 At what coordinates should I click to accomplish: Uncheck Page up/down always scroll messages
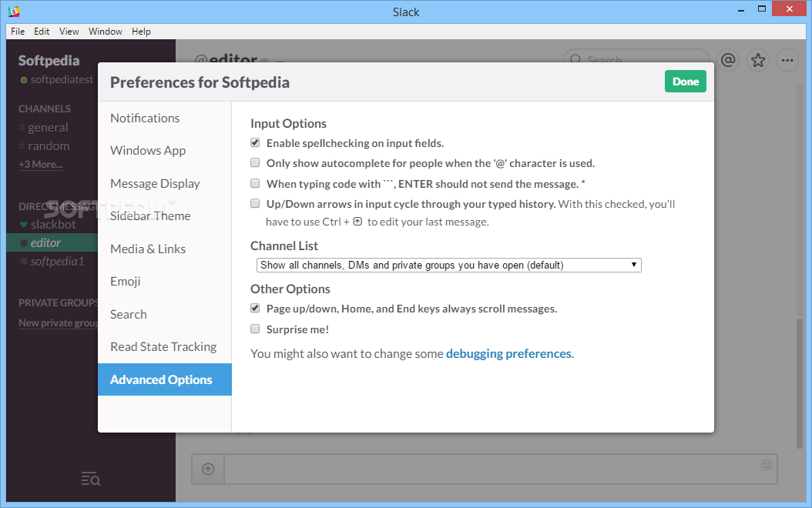tap(255, 309)
